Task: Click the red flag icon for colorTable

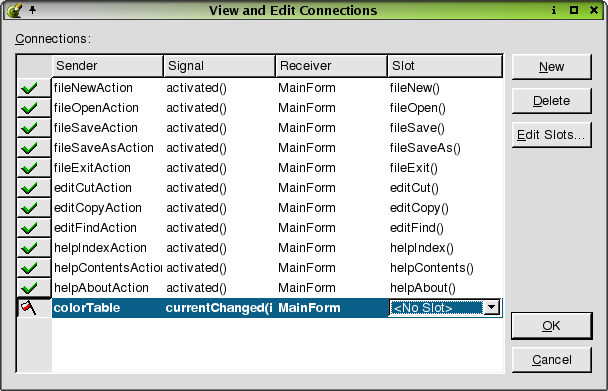Action: click(28, 308)
